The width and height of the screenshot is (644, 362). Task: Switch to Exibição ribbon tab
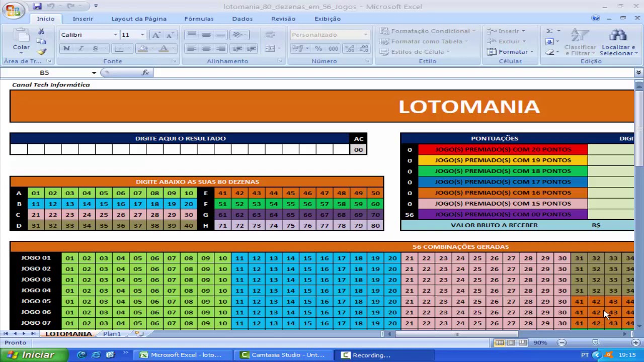(x=328, y=19)
